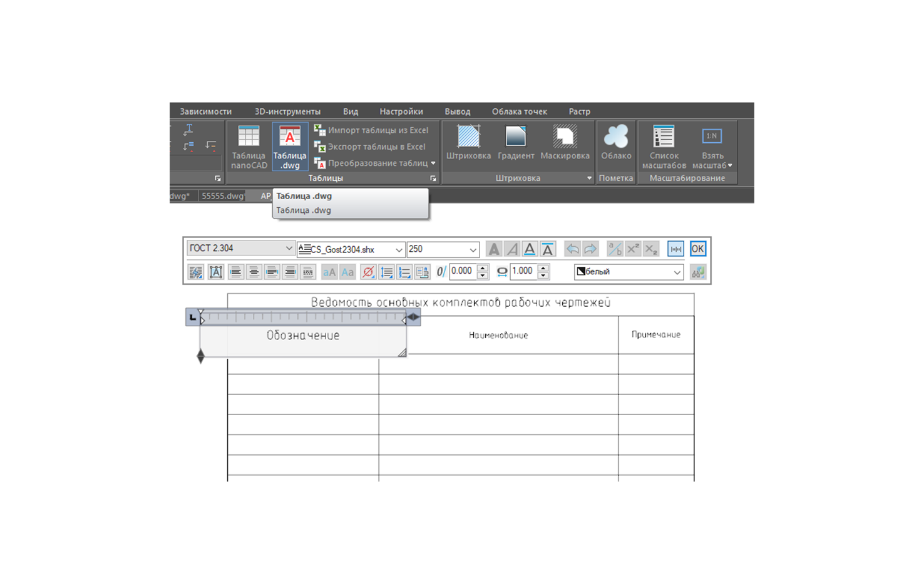924x578 pixels.
Task: Align paragraph text center
Action: pyautogui.click(x=254, y=272)
